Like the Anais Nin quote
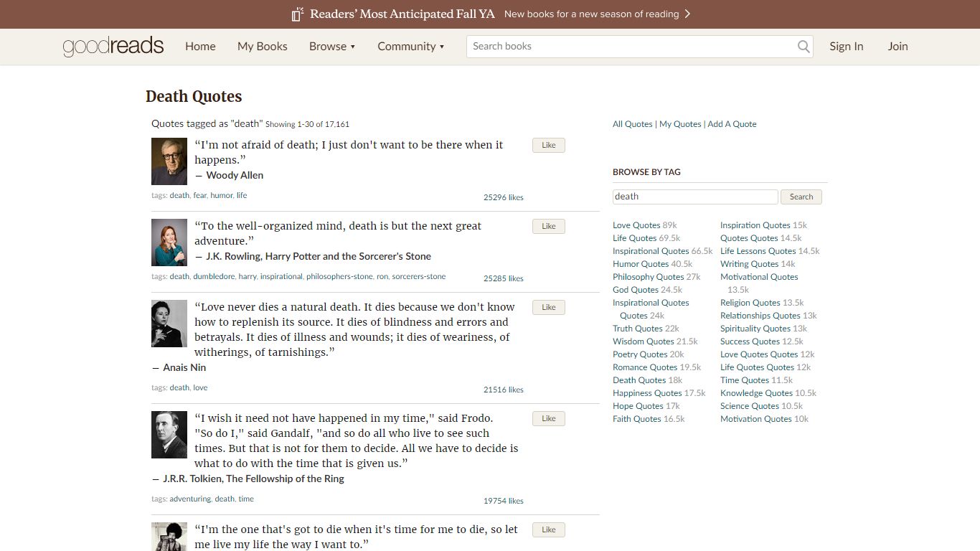The height and width of the screenshot is (551, 980). [549, 307]
